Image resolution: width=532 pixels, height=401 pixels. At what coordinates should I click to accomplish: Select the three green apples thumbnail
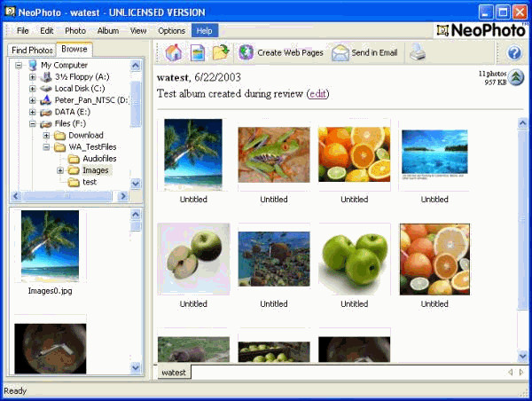pyautogui.click(x=354, y=259)
